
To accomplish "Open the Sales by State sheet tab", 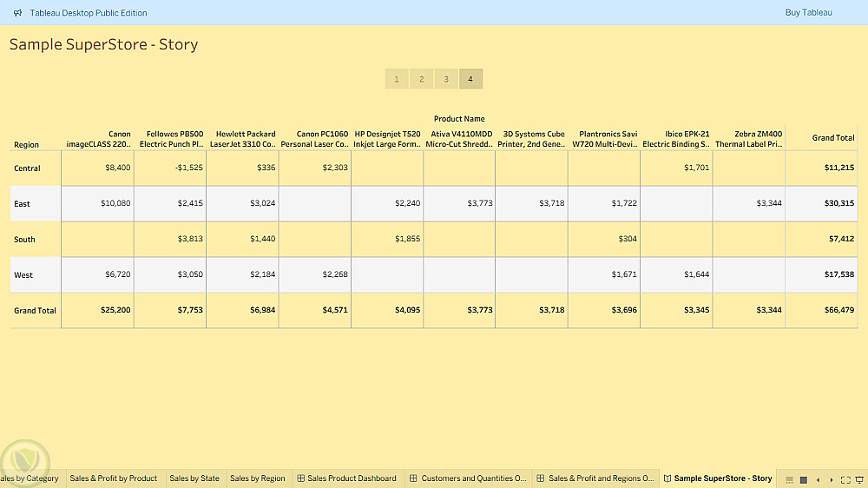I will tap(194, 478).
